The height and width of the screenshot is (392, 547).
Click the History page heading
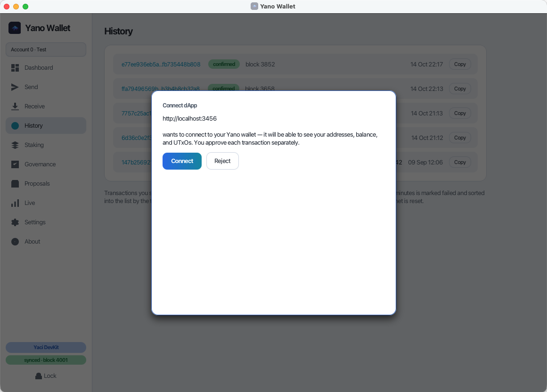pyautogui.click(x=119, y=32)
